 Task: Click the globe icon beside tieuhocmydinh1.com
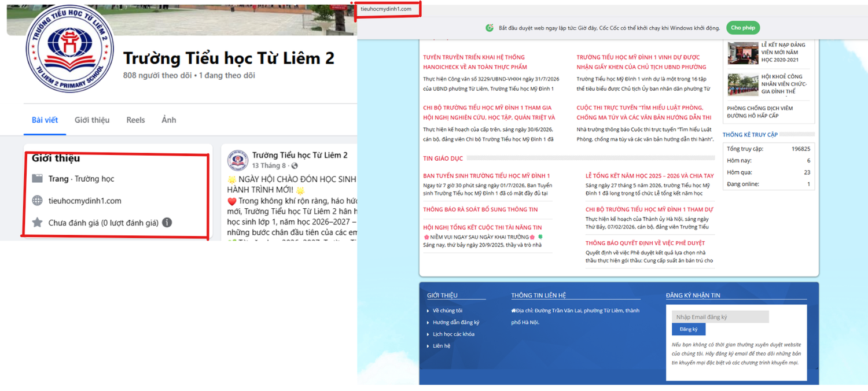pos(38,201)
